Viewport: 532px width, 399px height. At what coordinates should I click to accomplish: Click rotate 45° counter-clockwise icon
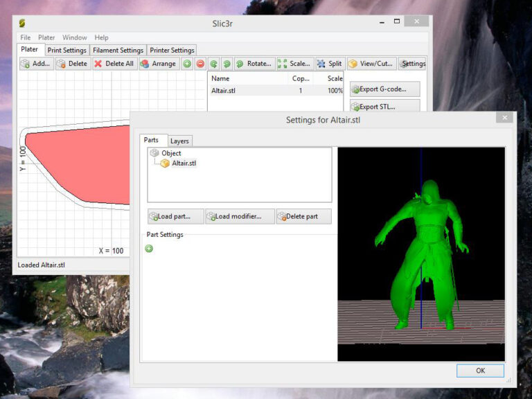point(213,64)
